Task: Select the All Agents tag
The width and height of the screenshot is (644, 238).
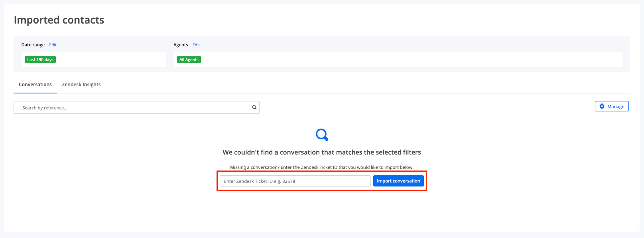Action: (x=189, y=59)
